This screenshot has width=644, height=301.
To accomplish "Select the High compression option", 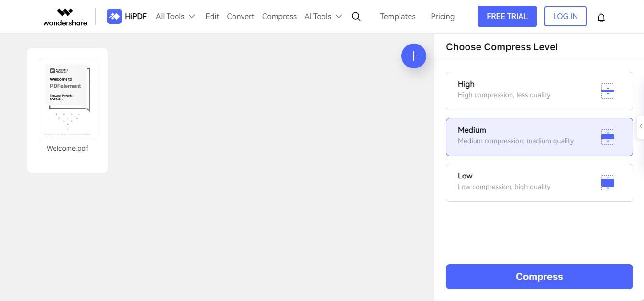I will (517, 91).
